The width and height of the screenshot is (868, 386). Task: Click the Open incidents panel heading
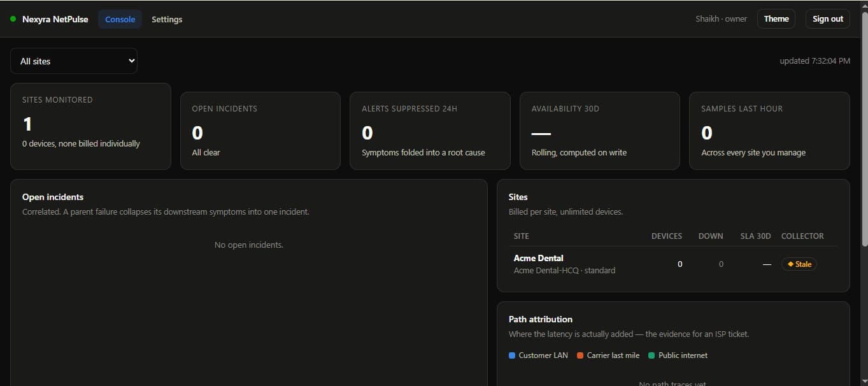click(53, 197)
